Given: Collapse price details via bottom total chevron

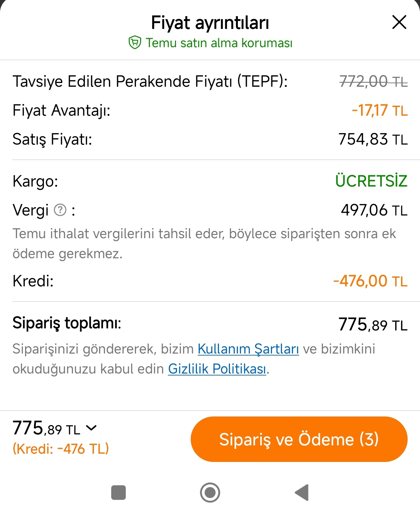Looking at the screenshot, I should 91,428.
